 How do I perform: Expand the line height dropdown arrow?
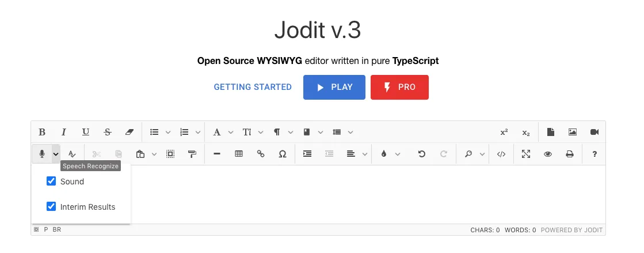pyautogui.click(x=350, y=132)
